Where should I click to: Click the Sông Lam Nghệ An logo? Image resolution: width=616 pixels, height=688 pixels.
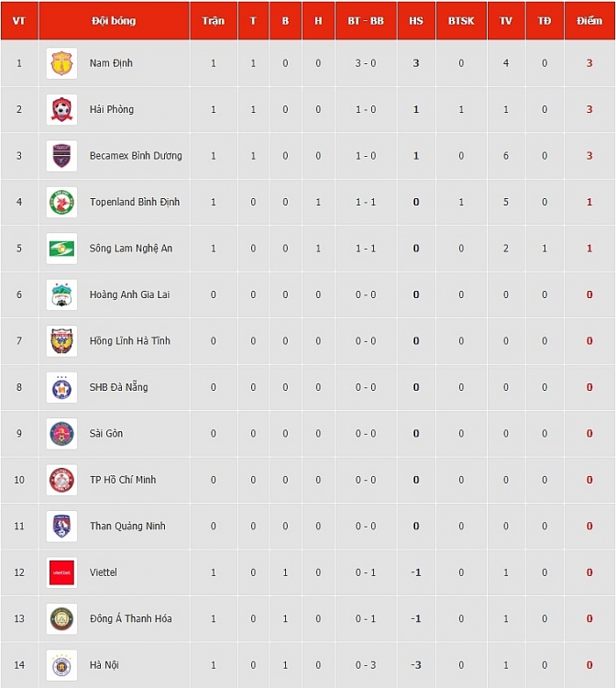pyautogui.click(x=61, y=249)
